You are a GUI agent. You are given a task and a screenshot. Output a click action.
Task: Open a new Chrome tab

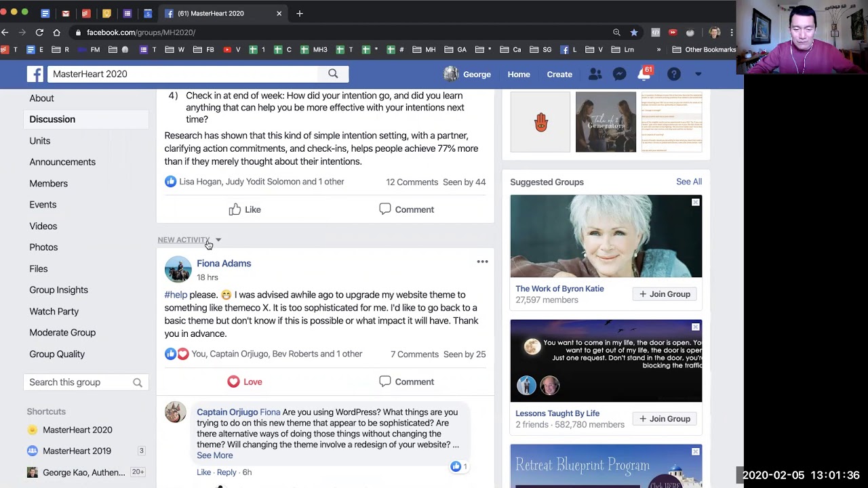pos(300,13)
